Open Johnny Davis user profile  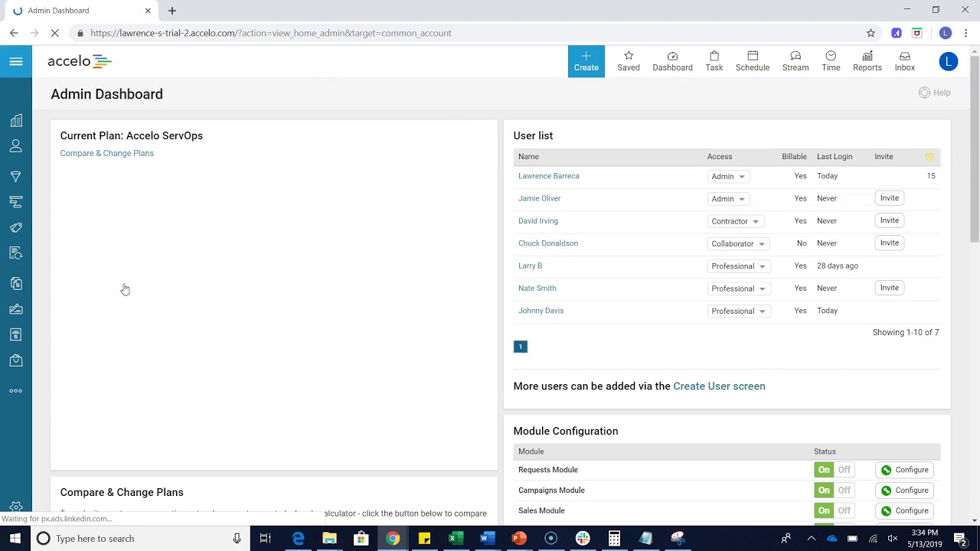click(x=541, y=311)
